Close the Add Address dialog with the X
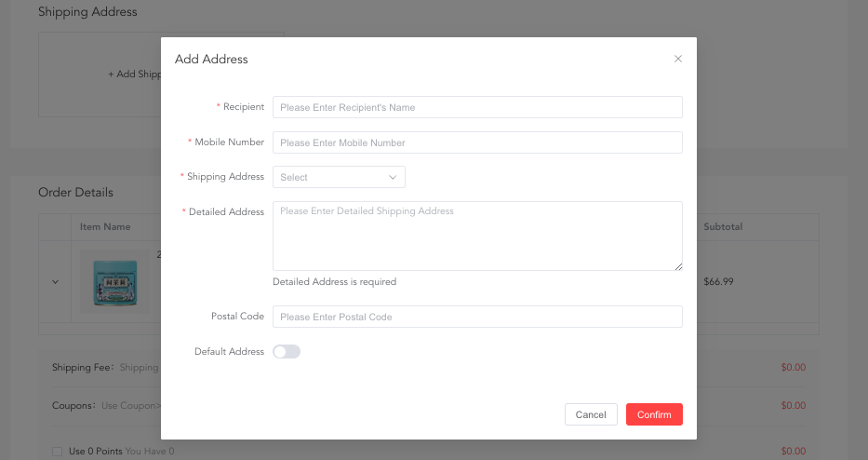The width and height of the screenshot is (868, 460). click(677, 59)
